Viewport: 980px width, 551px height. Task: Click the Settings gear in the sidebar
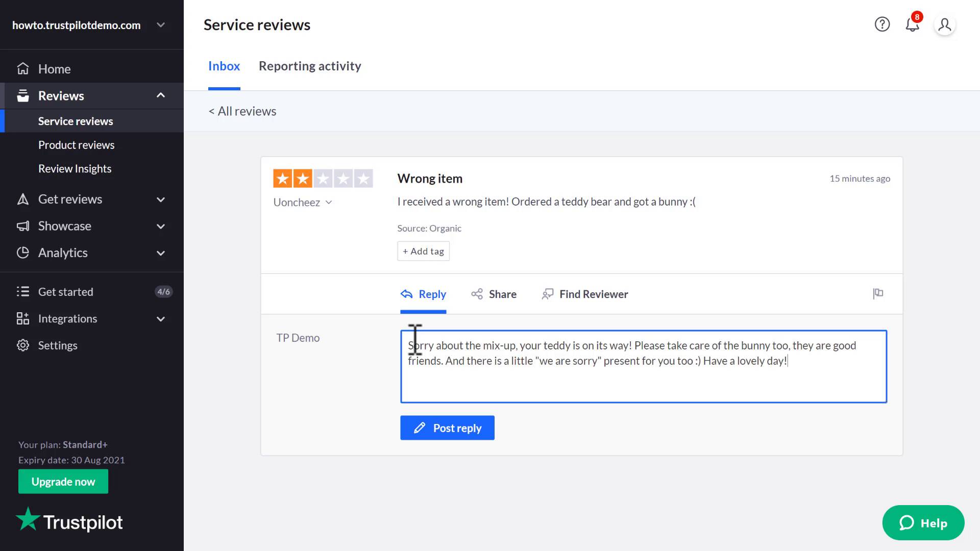[23, 345]
